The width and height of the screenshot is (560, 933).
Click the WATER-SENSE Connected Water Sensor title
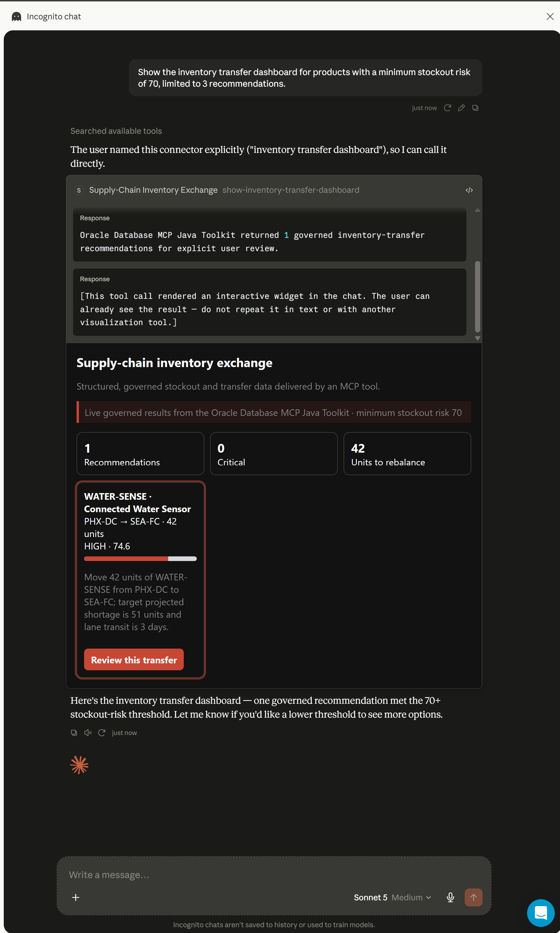(x=137, y=503)
